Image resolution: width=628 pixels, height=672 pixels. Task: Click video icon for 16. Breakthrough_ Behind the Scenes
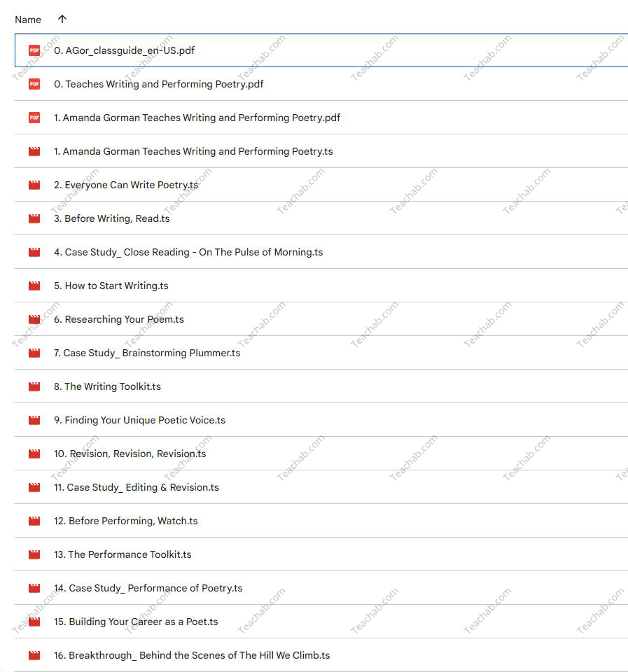click(x=34, y=655)
